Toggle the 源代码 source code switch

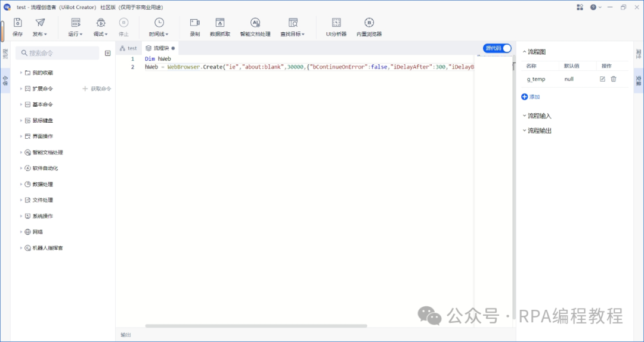tap(497, 48)
